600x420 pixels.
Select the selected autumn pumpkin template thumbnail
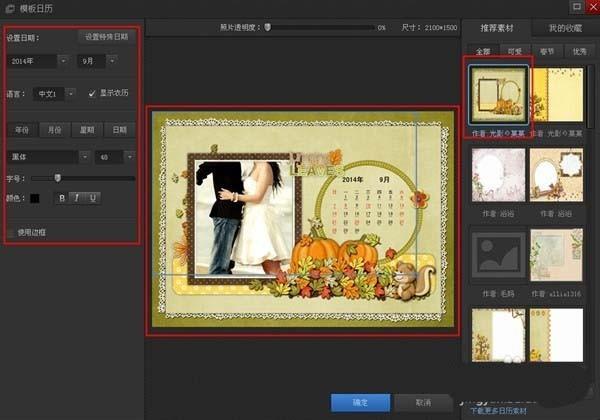click(499, 94)
